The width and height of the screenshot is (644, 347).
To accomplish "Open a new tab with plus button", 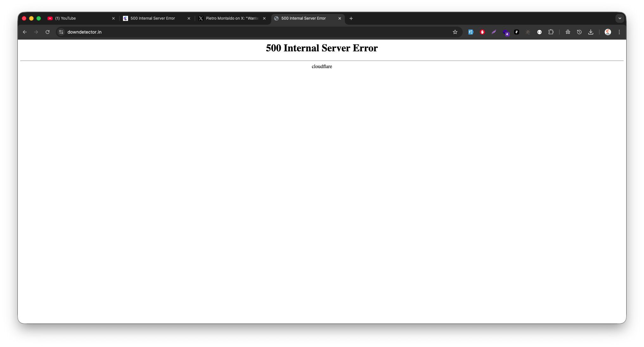I will 351,18.
